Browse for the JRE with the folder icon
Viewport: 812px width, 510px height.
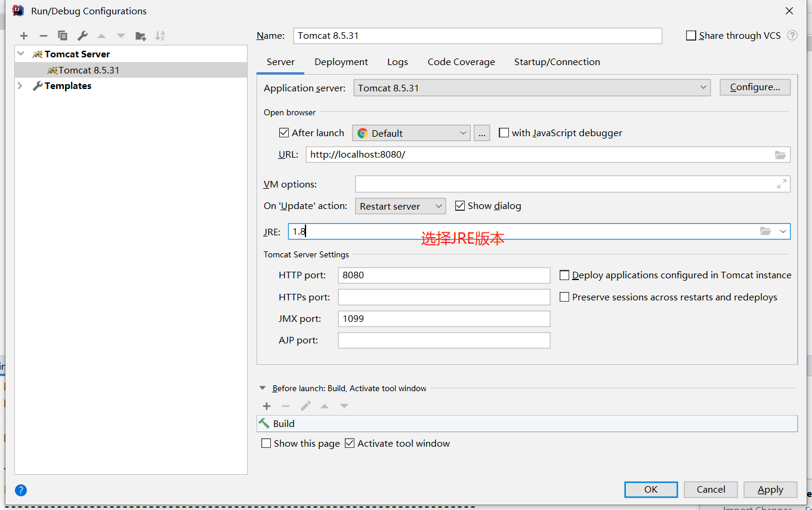click(x=765, y=231)
